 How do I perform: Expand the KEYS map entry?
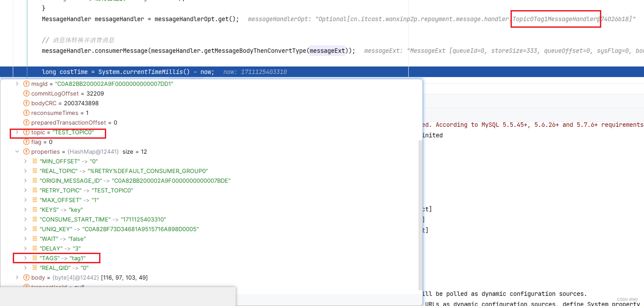[x=26, y=210]
